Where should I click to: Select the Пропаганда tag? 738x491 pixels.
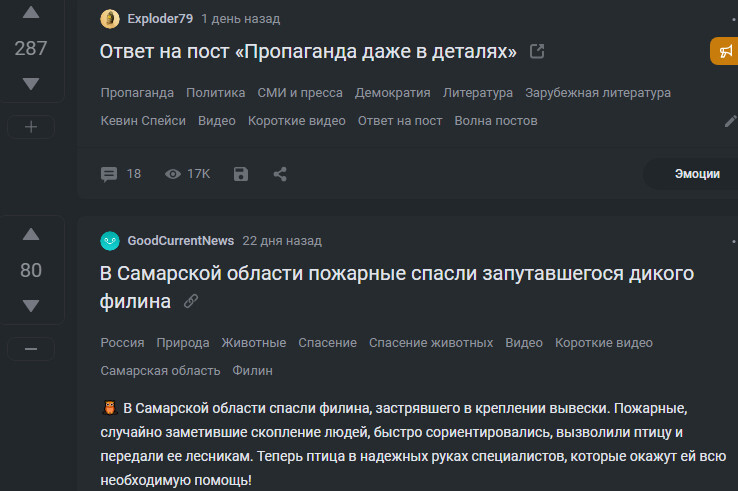coord(137,93)
